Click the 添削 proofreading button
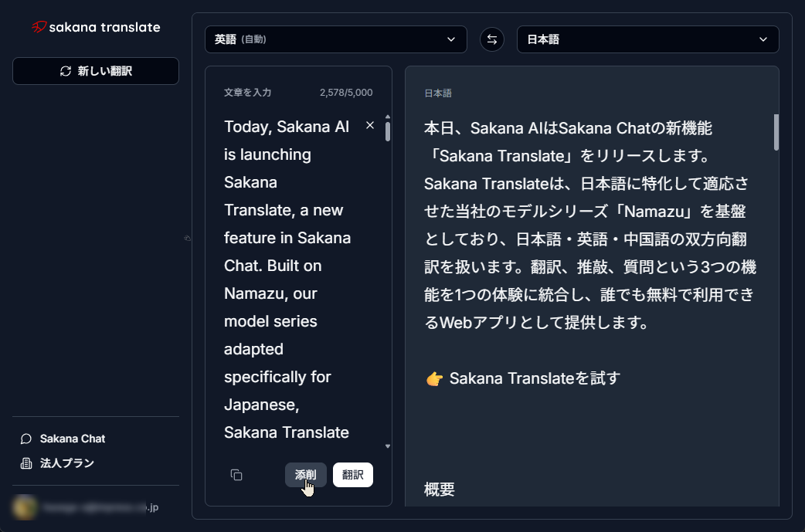This screenshot has height=532, width=805. point(305,475)
